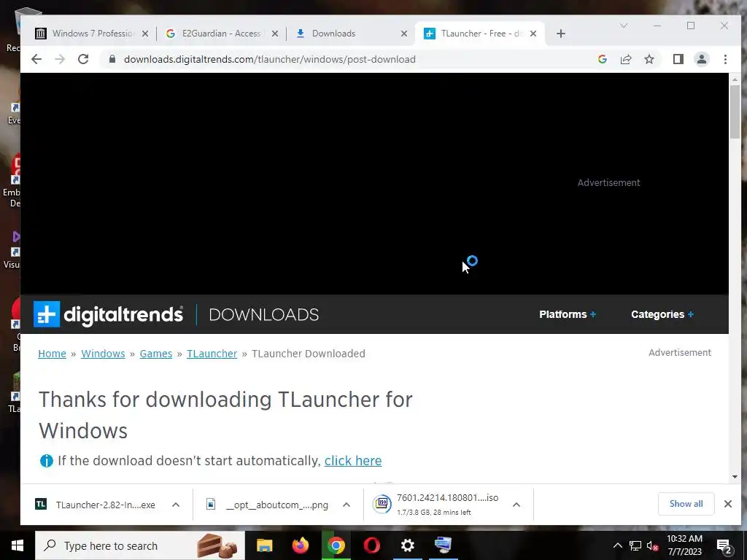Click the network tray icon
This screenshot has height=560, width=747.
[x=635, y=545]
